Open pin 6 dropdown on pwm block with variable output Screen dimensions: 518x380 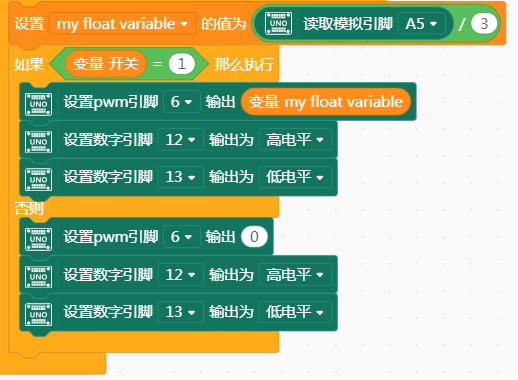(182, 102)
